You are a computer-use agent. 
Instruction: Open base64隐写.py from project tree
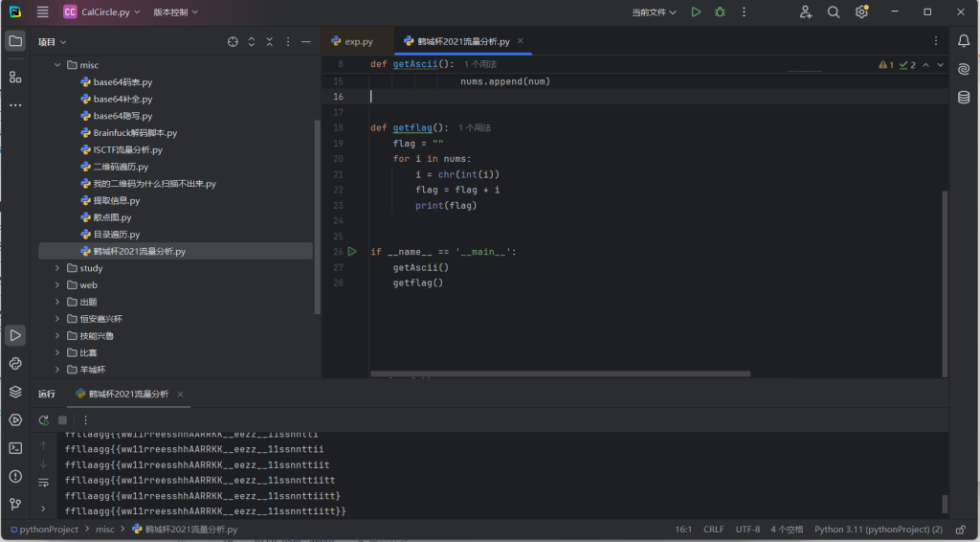(x=122, y=116)
